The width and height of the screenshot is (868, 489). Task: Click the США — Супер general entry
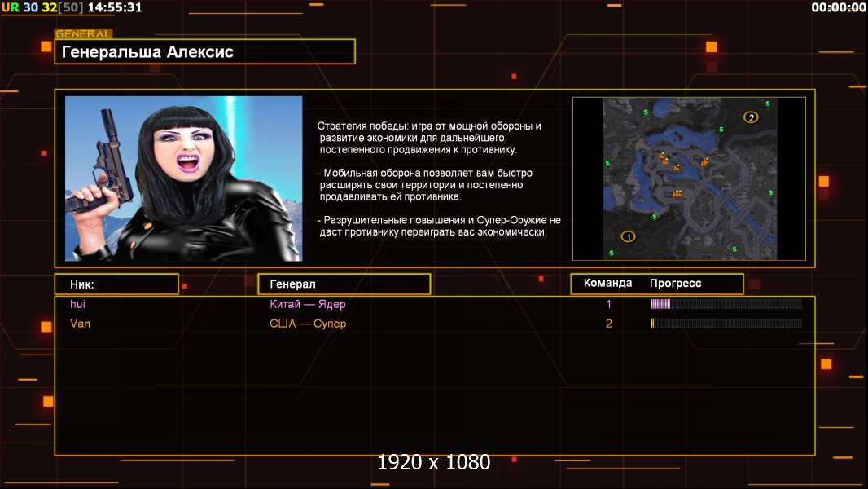308,324
